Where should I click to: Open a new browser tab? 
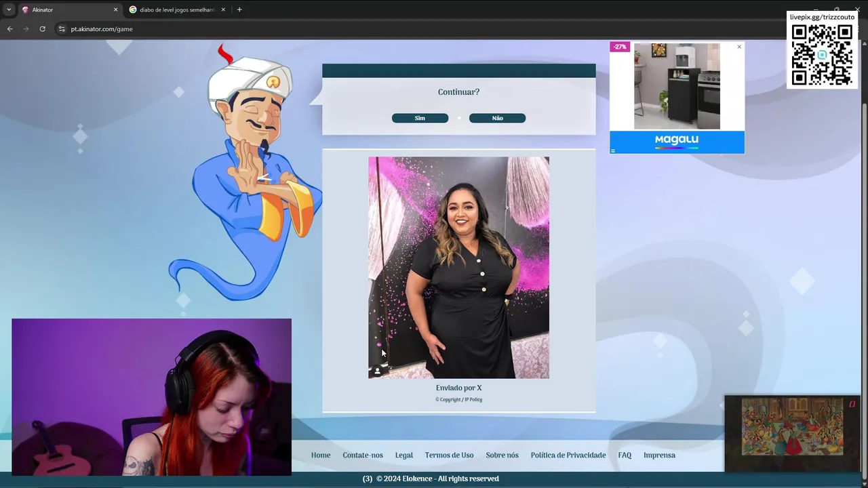(x=239, y=9)
